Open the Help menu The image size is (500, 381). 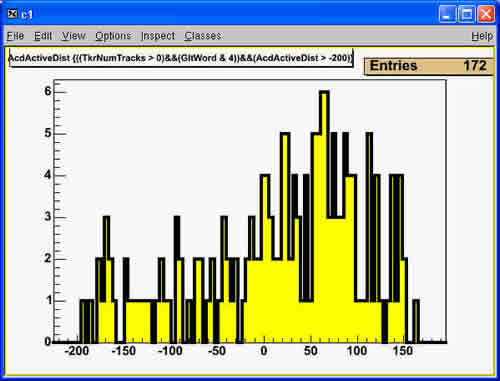[482, 36]
